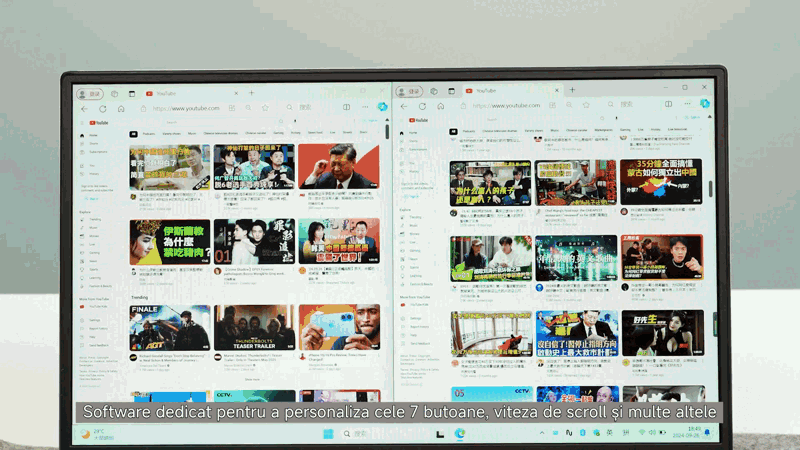Launch Copilot in right Edge window
800x450 pixels.
pyautogui.click(x=705, y=104)
